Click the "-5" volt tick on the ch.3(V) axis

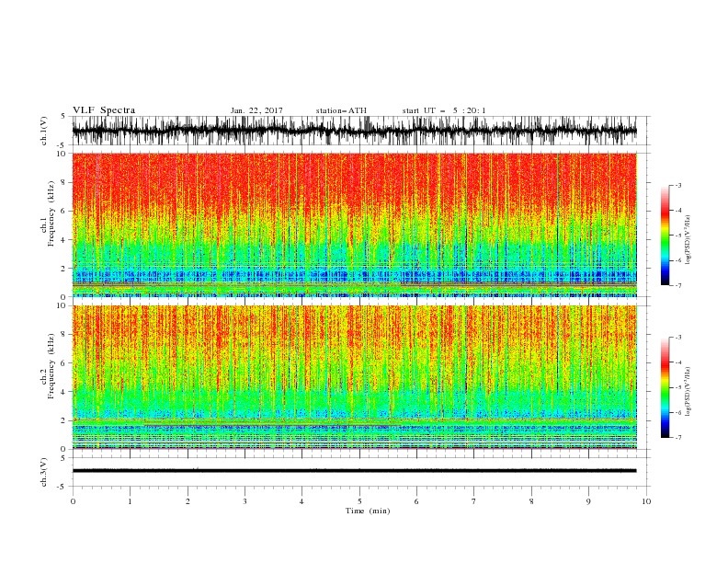62,487
